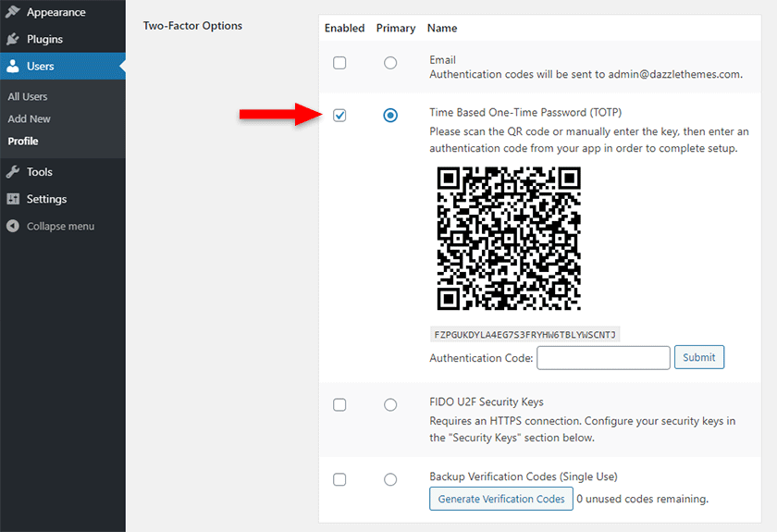Viewport: 777px width, 532px height.
Task: Click the Settings sliders icon
Action: pos(13,199)
